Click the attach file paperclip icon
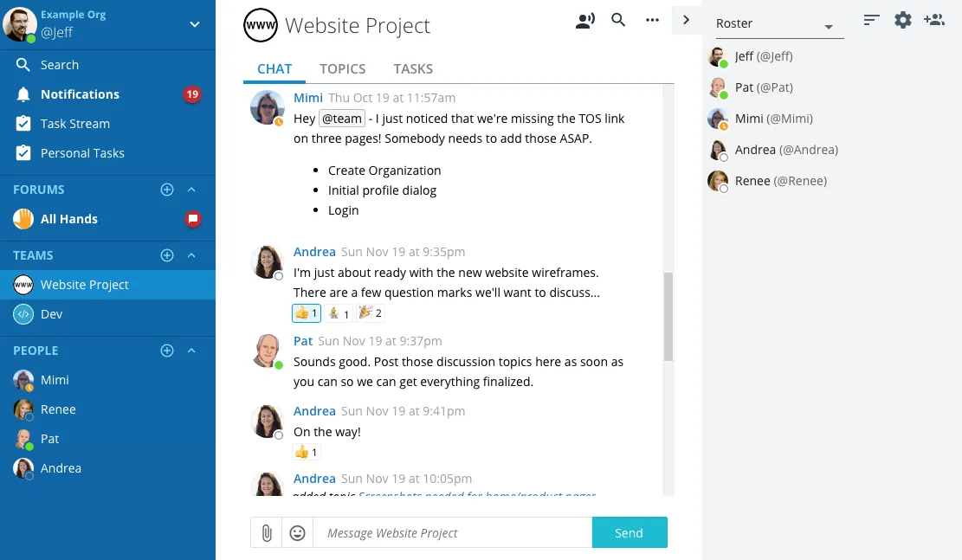Viewport: 962px width, 560px height. point(267,532)
